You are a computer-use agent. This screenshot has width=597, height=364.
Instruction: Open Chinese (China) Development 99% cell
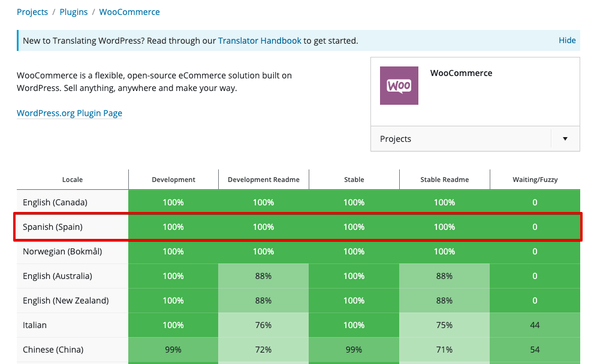click(x=173, y=350)
